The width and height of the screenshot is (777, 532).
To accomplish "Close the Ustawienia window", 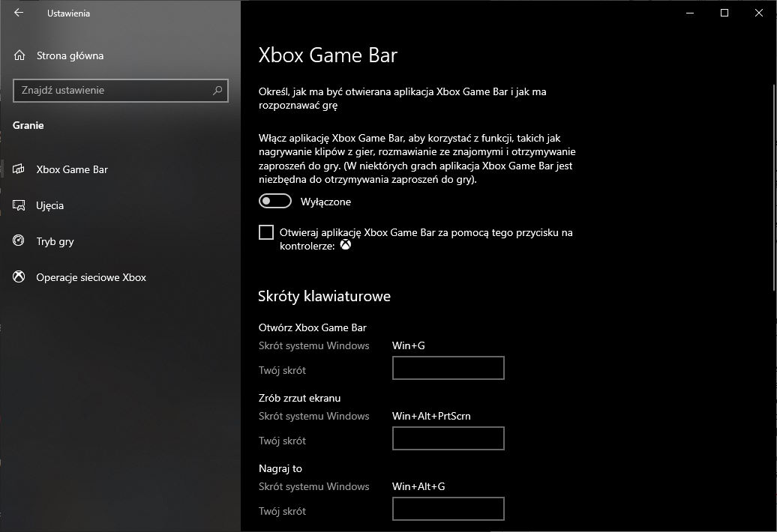I will 758,13.
